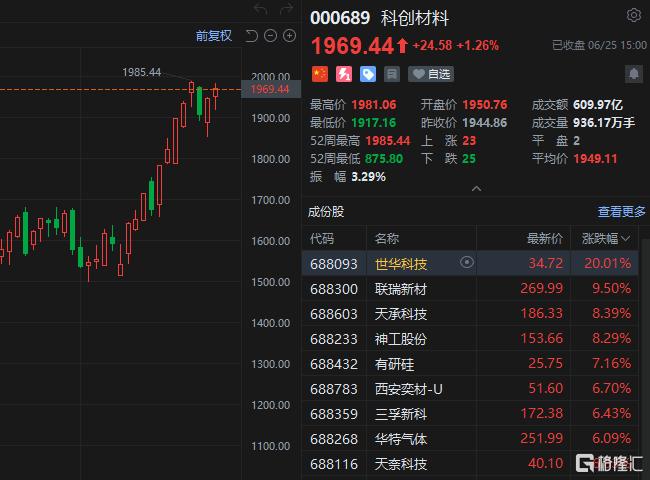Open the gray notes document icon

click(392, 75)
